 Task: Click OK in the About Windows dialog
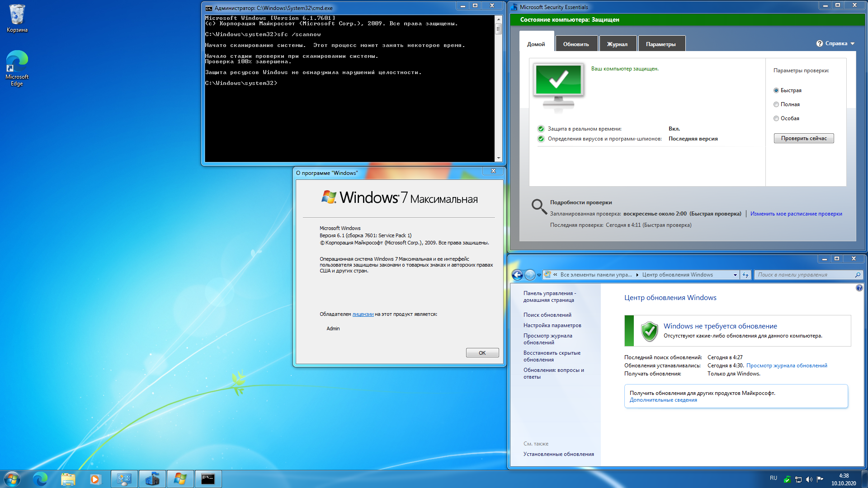tap(482, 353)
